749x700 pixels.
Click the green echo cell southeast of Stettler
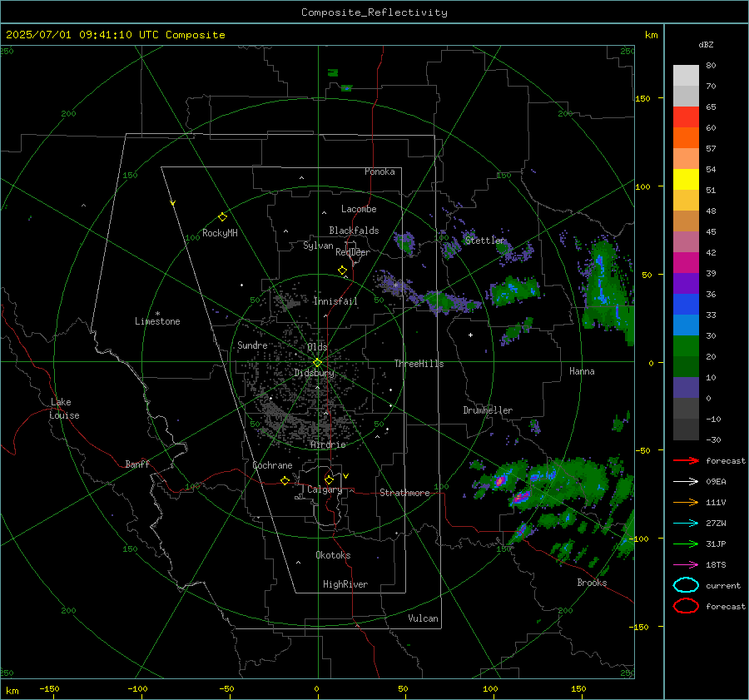coord(515,290)
